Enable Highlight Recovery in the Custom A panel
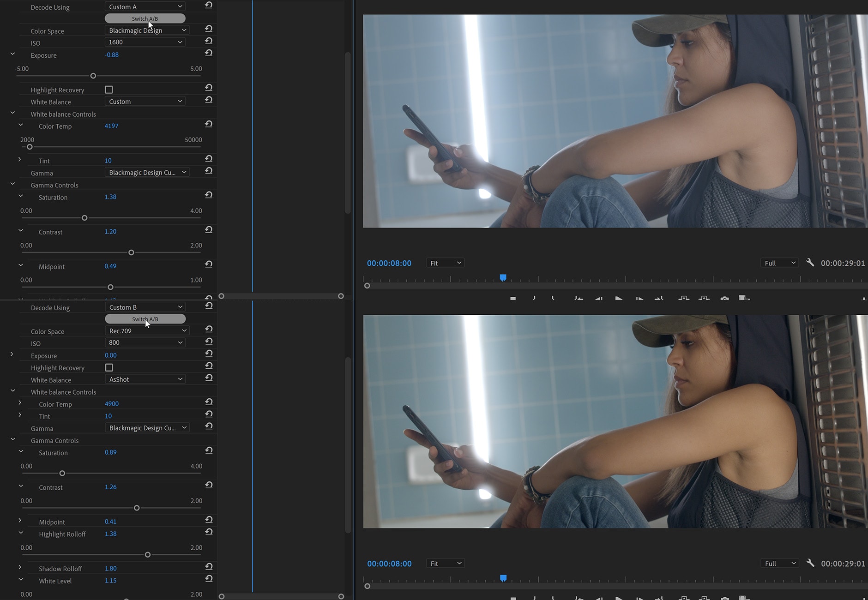Image resolution: width=868 pixels, height=600 pixels. (x=109, y=90)
